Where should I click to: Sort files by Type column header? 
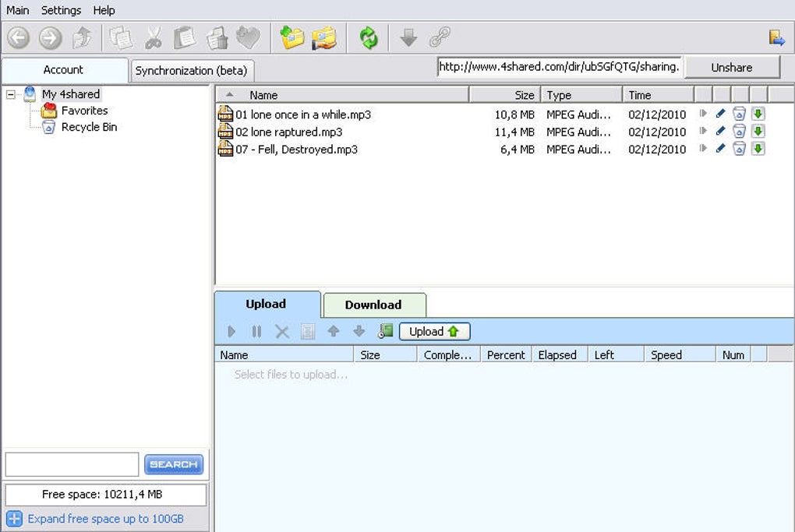581,95
